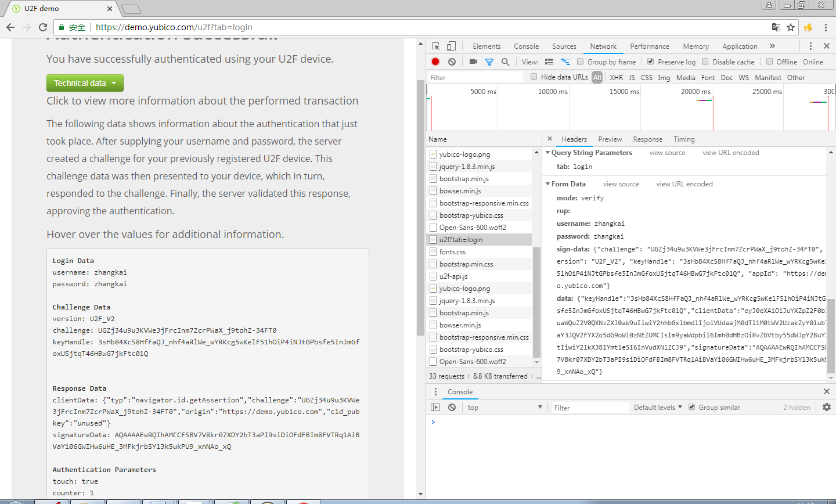Click the web page's vertical scrollbar thumb
Screen dimensions: 836x504
point(420,207)
